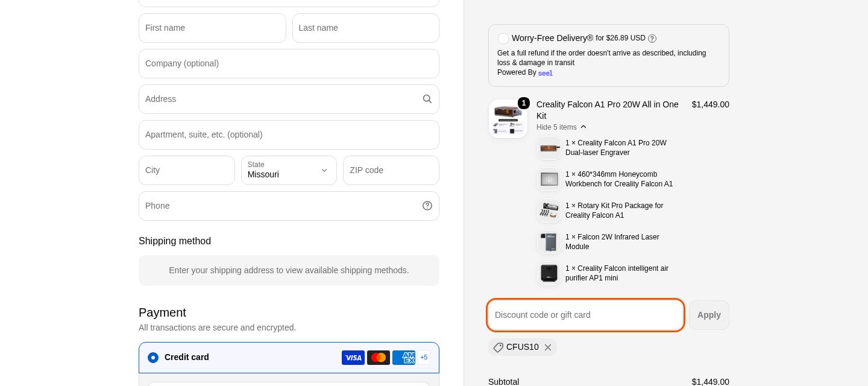Click the address search magnifier icon
The image size is (868, 386).
(427, 99)
